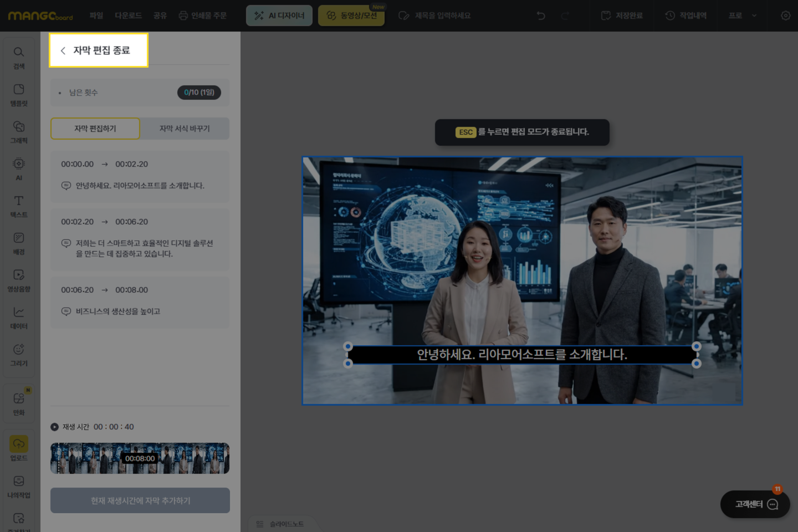Viewport: 798px width, 532px height.
Task: Open the 템플릿 templates sidebar icon
Action: coord(19,94)
